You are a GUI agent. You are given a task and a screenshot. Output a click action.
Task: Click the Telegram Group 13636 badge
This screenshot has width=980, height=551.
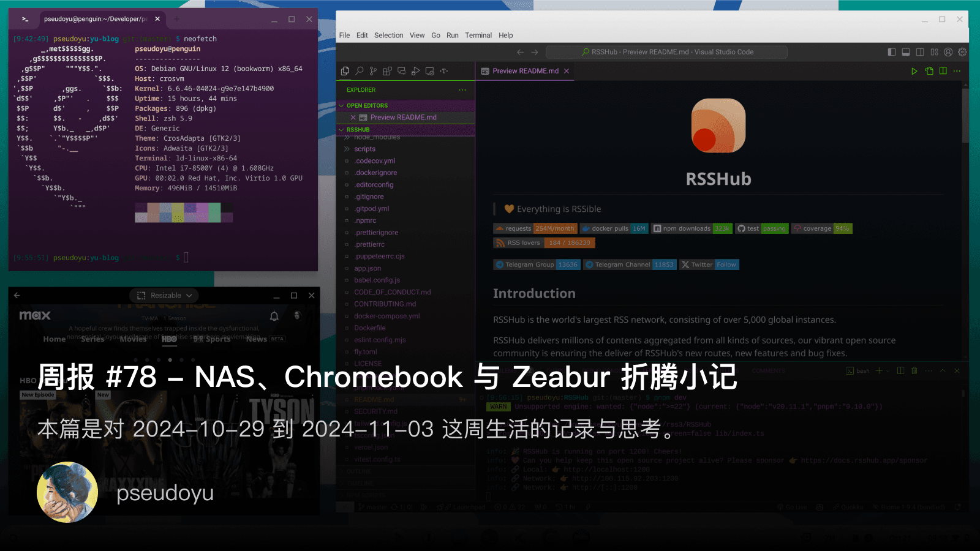(537, 264)
